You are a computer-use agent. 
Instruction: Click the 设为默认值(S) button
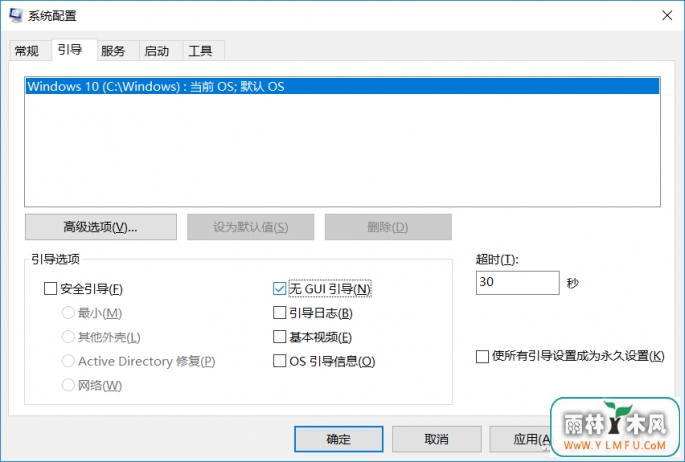coord(251,227)
